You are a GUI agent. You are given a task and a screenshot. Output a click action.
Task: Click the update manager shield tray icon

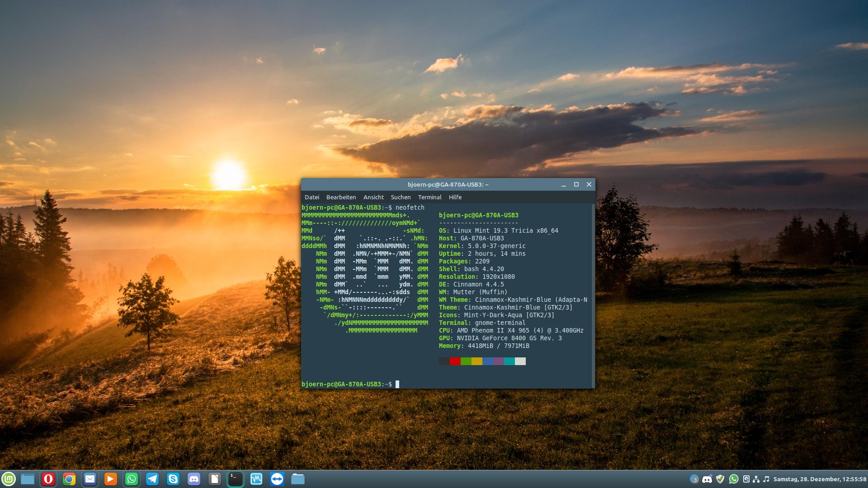coord(720,479)
